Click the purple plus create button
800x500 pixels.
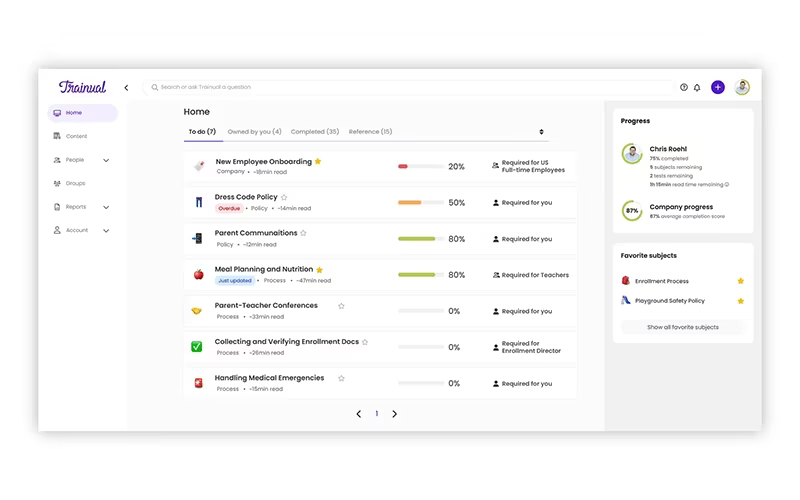[x=718, y=87]
